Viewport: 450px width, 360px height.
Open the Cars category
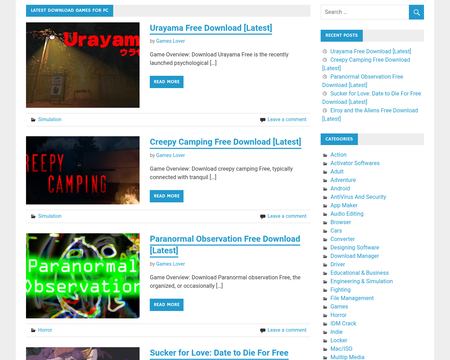point(336,231)
